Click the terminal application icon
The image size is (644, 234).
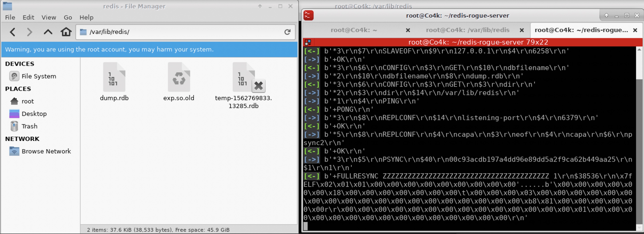pyautogui.click(x=308, y=16)
